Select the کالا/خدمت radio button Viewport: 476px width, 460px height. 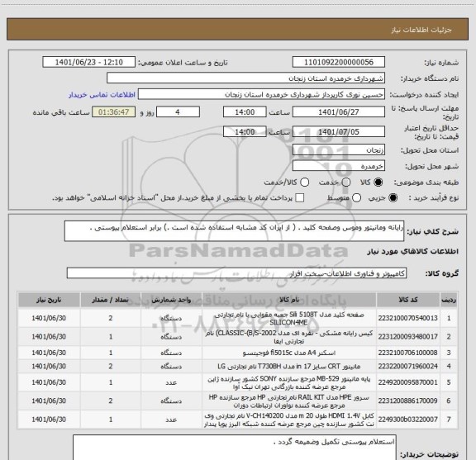(304, 183)
